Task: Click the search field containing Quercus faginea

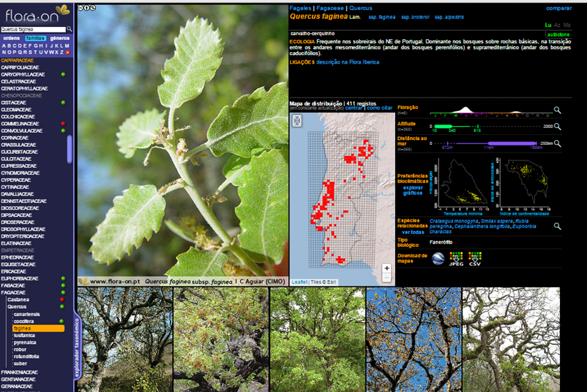Action: (33, 29)
